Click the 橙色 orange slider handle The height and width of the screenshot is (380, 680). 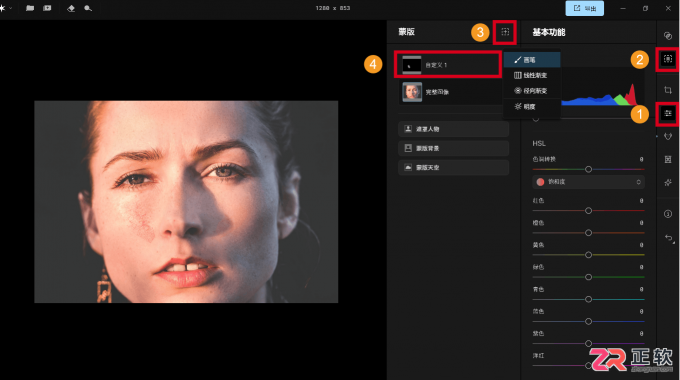588,233
